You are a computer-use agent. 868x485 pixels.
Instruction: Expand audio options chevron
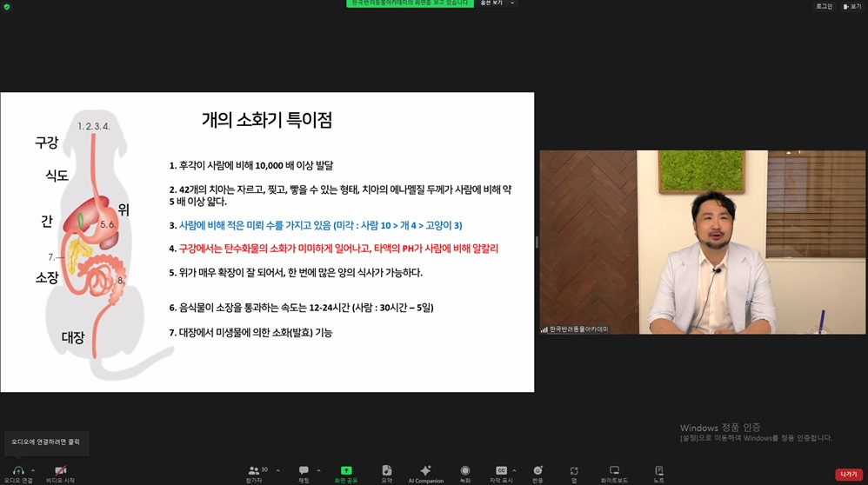point(33,470)
